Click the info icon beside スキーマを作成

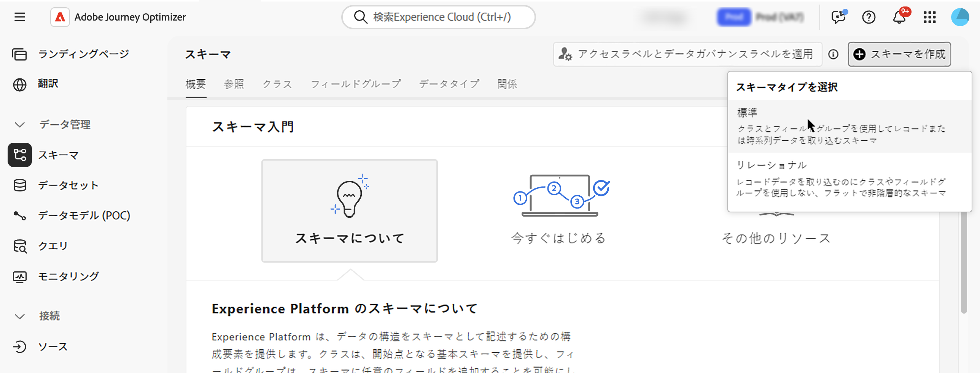(833, 54)
